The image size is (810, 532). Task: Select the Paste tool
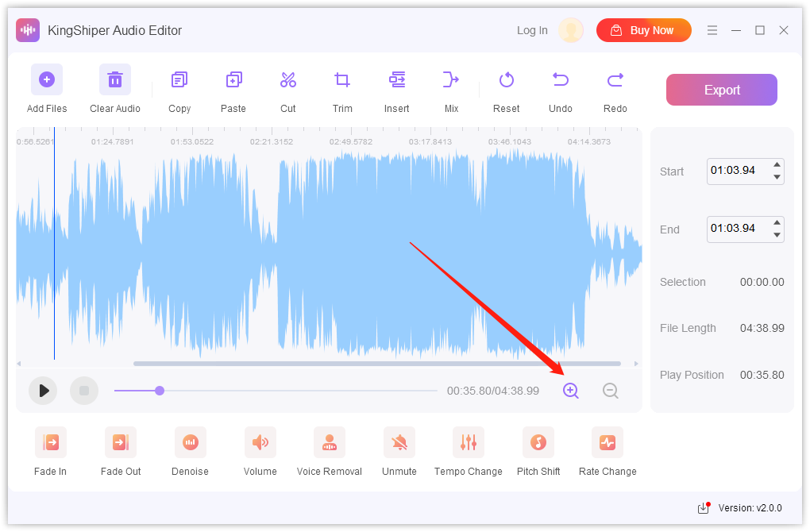coord(233,80)
